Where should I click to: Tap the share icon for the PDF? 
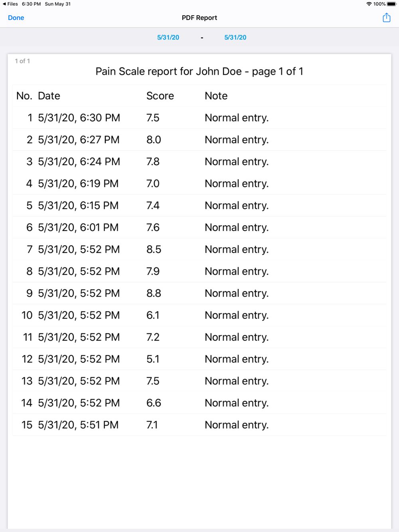coord(386,18)
